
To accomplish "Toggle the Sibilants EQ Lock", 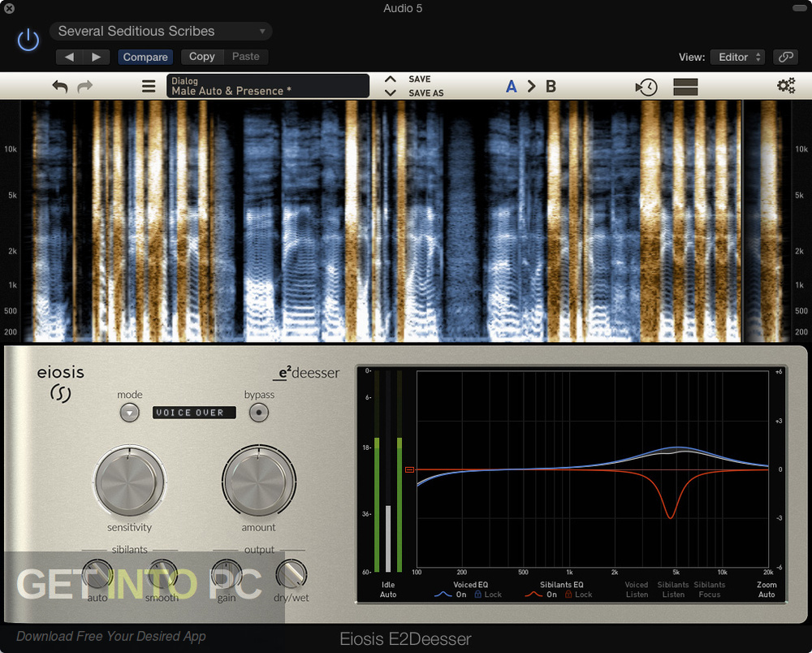I will 578,595.
